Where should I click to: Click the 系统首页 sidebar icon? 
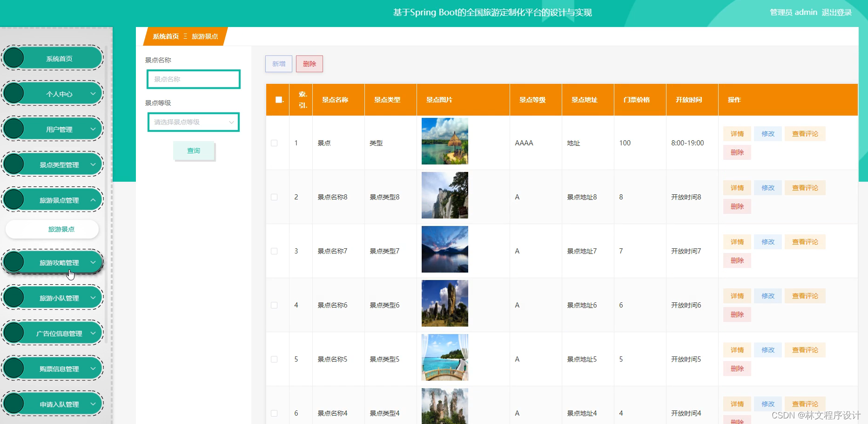point(14,57)
